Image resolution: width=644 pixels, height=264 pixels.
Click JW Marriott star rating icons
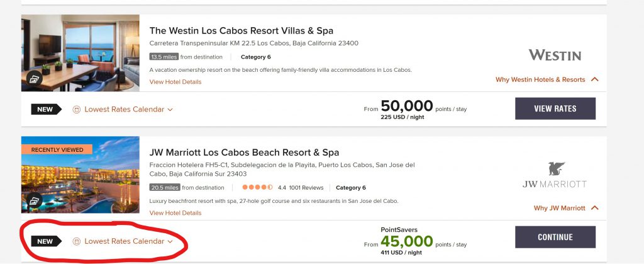(258, 188)
